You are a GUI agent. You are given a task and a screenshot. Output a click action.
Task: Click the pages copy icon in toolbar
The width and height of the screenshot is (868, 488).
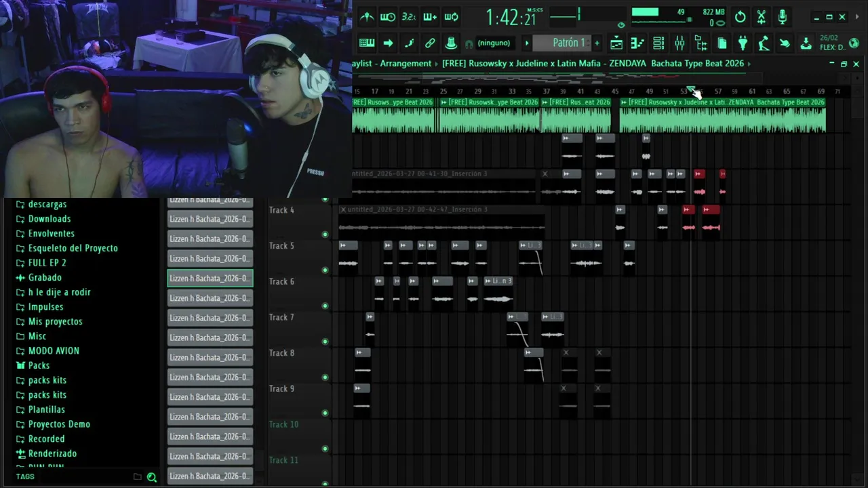722,43
